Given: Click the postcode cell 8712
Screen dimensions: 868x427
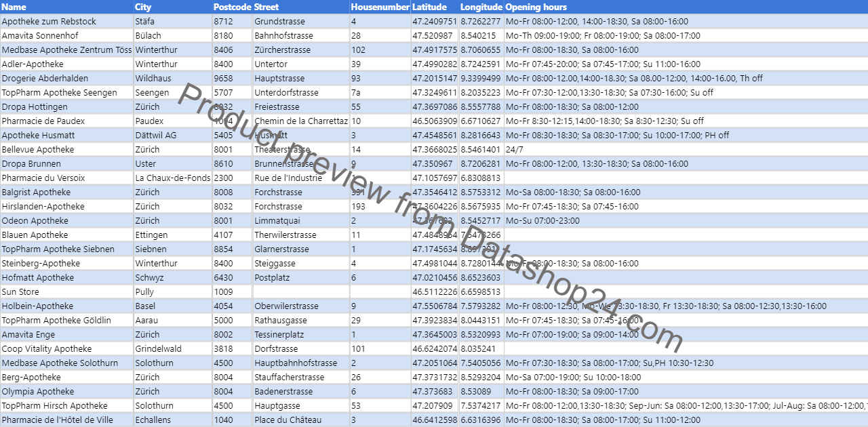Looking at the screenshot, I should (232, 22).
